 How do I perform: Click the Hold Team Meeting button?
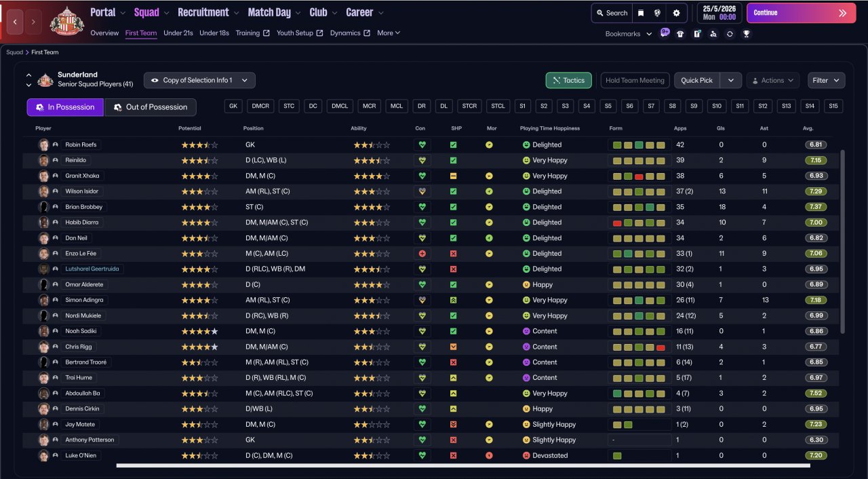(635, 80)
